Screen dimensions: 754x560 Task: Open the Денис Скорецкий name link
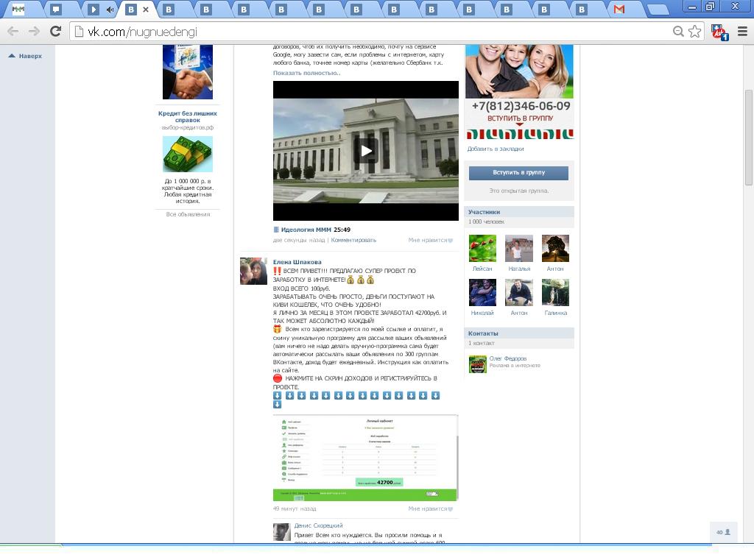click(318, 525)
